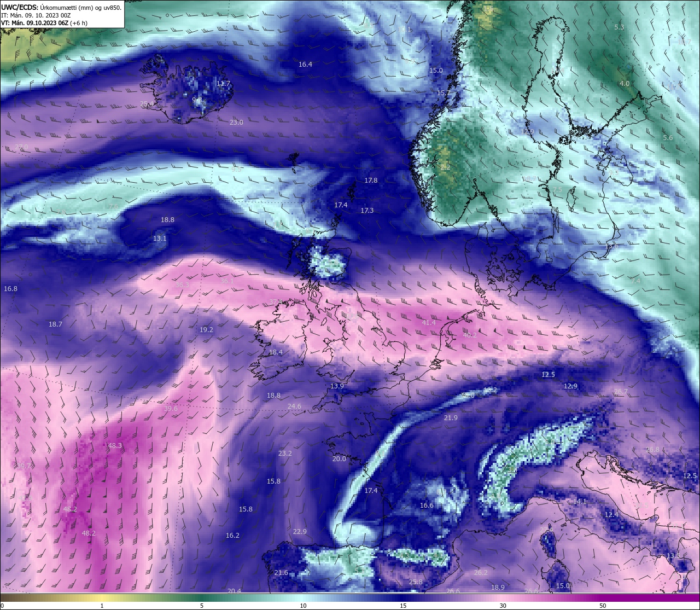Click the 13.9 value near southwest England

point(337,386)
